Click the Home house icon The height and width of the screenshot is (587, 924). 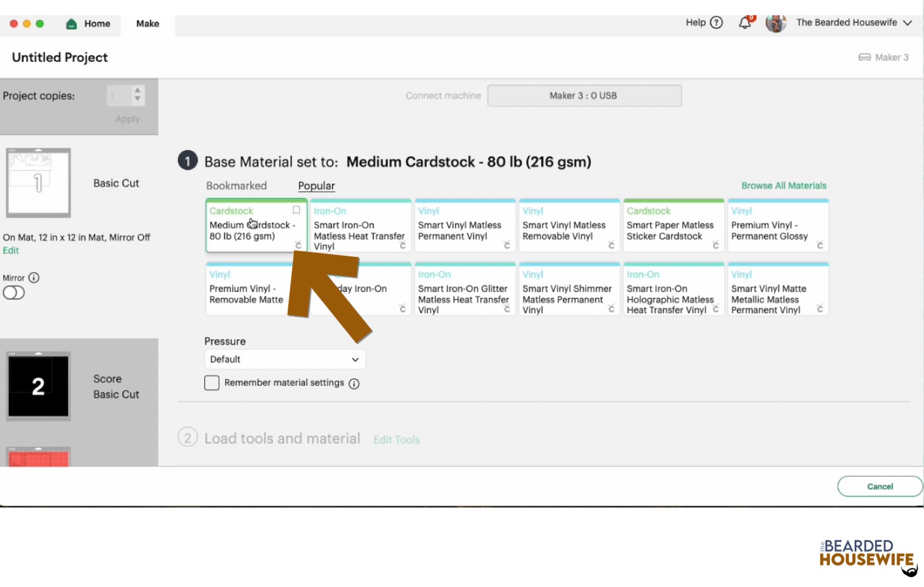coord(72,24)
